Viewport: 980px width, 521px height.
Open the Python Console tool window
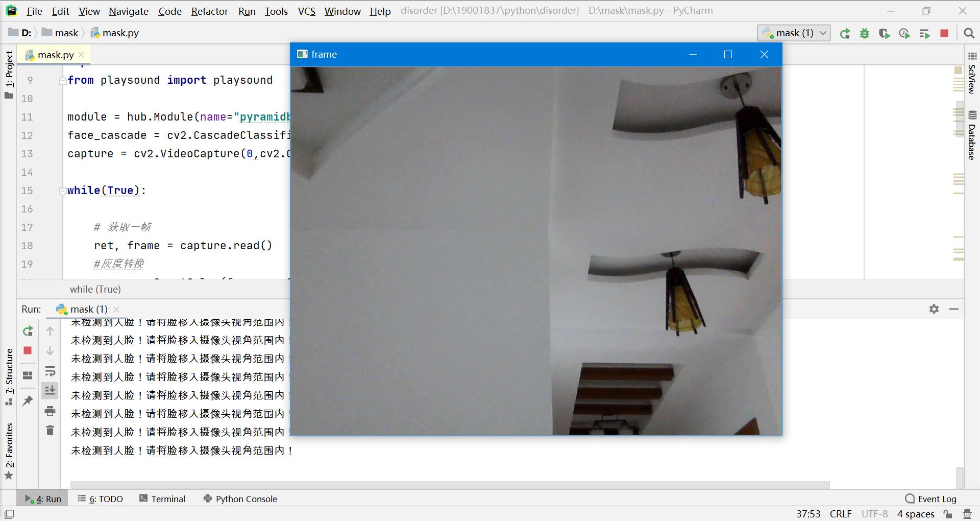point(240,499)
